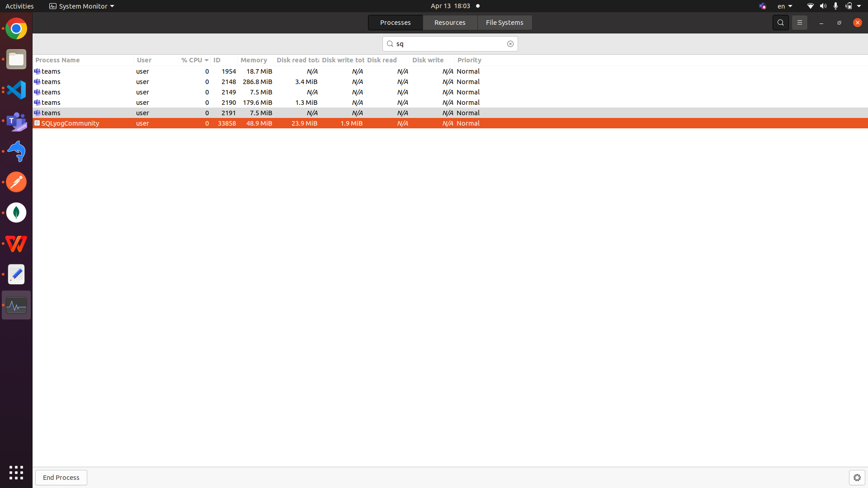
Task: Open process properties gear button
Action: (857, 478)
